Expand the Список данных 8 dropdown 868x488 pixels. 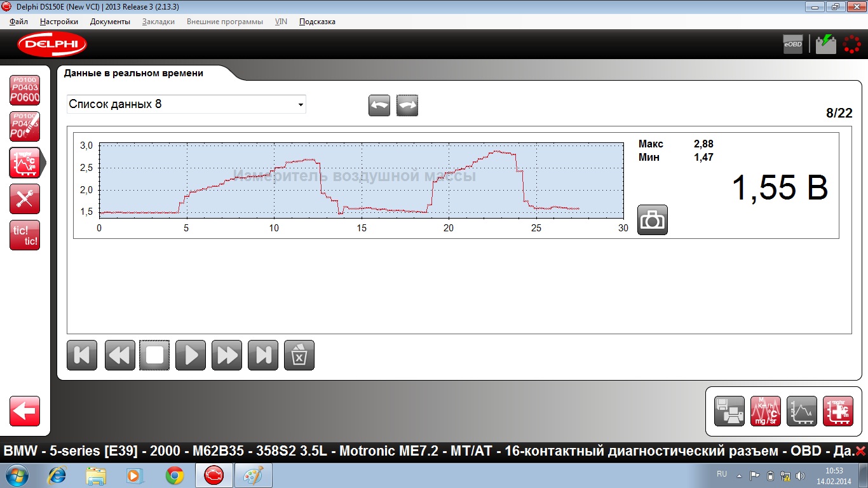click(186, 104)
